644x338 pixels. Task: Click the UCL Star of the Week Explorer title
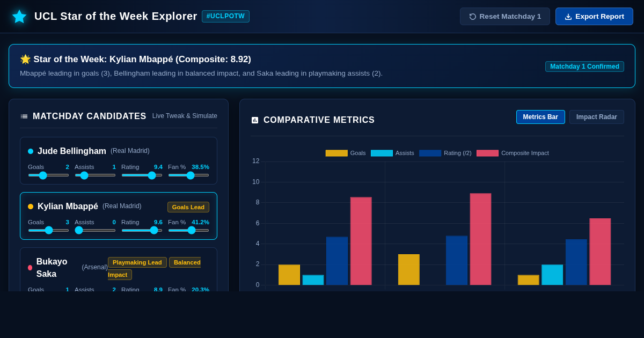click(116, 16)
